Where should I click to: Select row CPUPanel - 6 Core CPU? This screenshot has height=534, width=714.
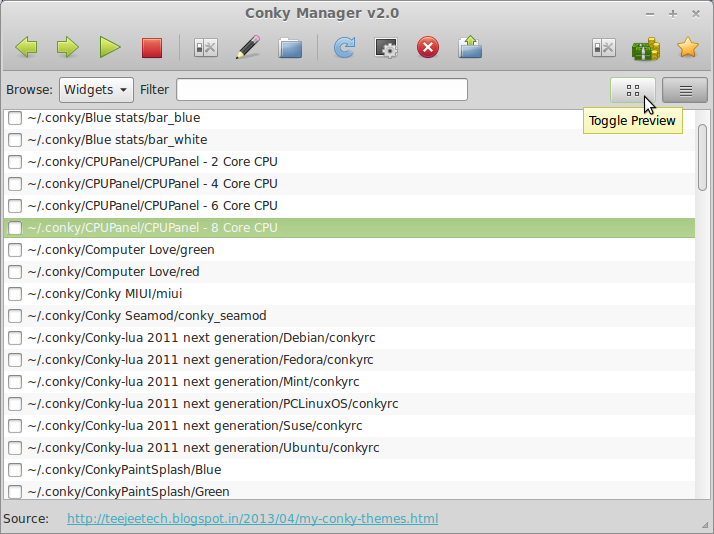349,206
